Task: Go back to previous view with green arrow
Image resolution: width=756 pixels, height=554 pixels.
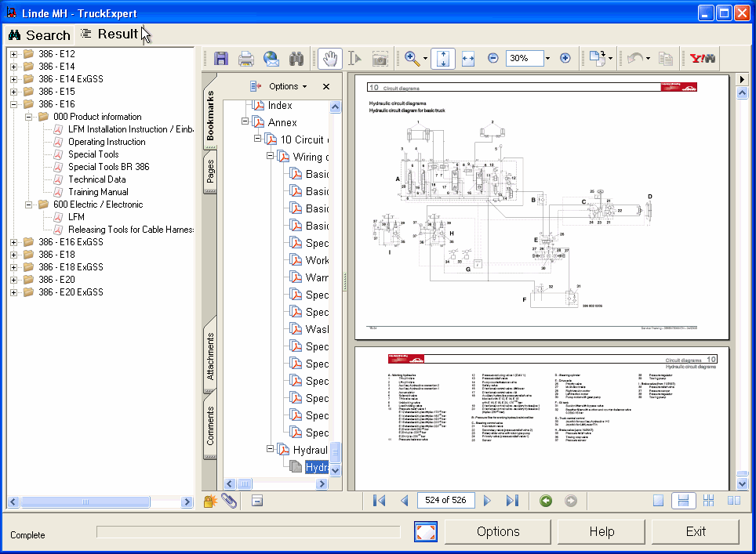Action: coord(546,501)
